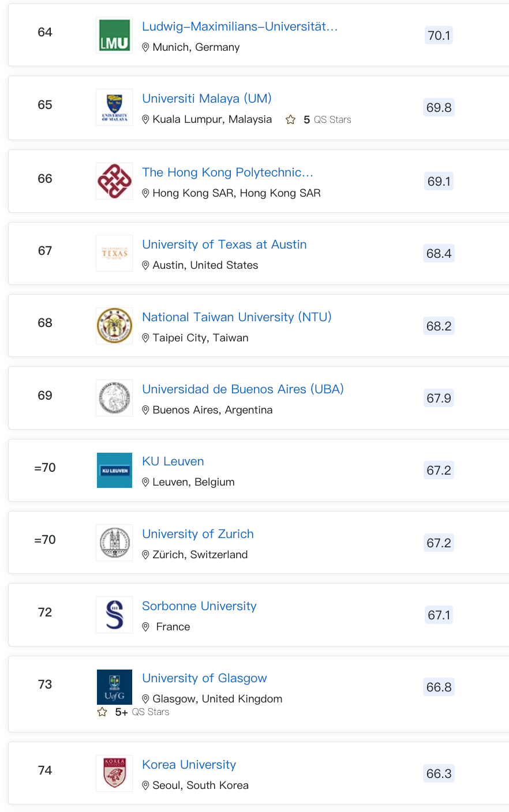Open the Sorbonne University link

pos(199,606)
